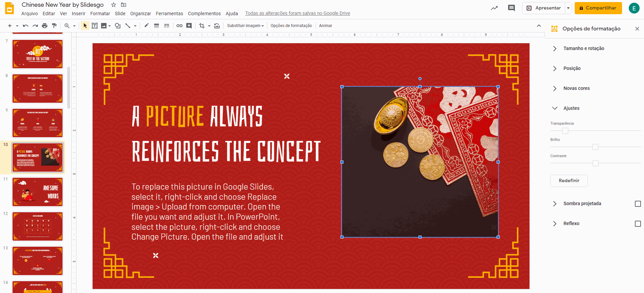Select the text box tool
Viewport: 644px width, 293px height.
pos(95,26)
